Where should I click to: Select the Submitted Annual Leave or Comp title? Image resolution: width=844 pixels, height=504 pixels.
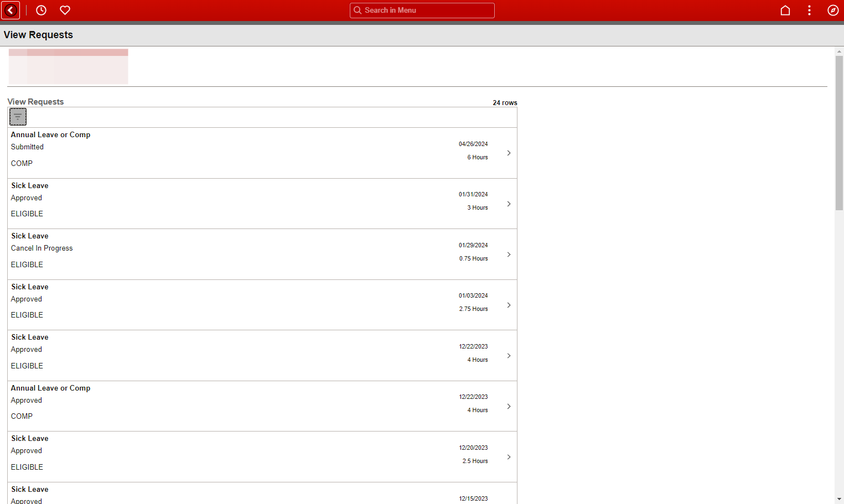(50, 134)
